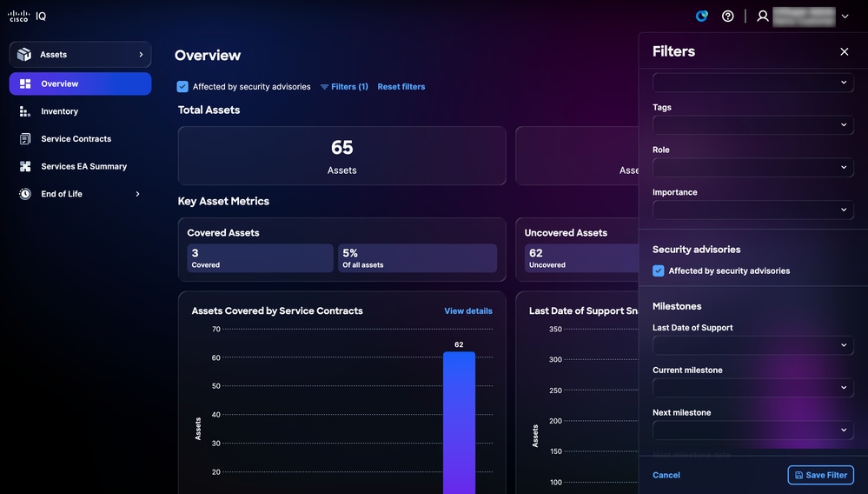Click the Service Contracts sidebar icon
This screenshot has width=868, height=494.
pyautogui.click(x=25, y=139)
